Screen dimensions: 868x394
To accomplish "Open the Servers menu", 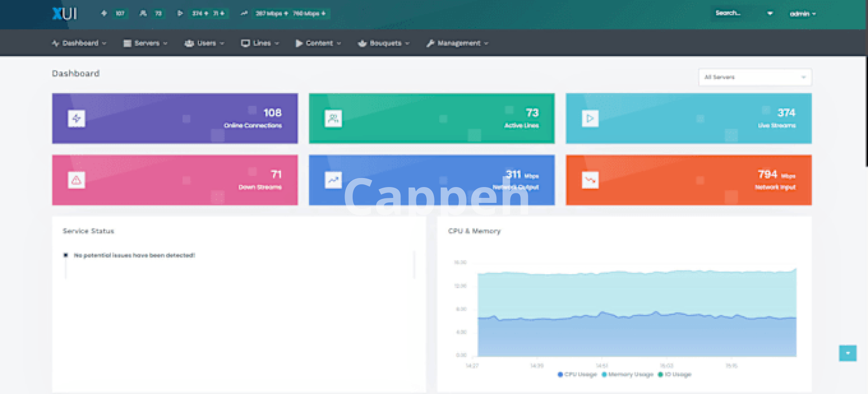I will tap(146, 43).
